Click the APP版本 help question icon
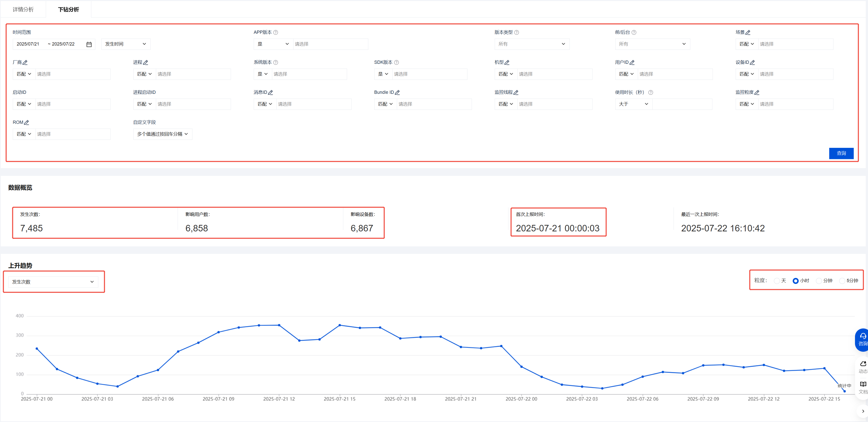868x422 pixels. tap(276, 32)
